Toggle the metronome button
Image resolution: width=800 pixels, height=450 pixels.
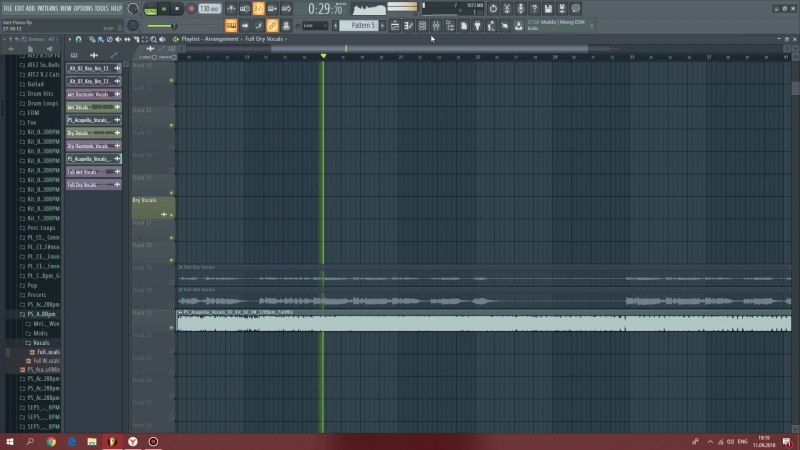(x=231, y=9)
